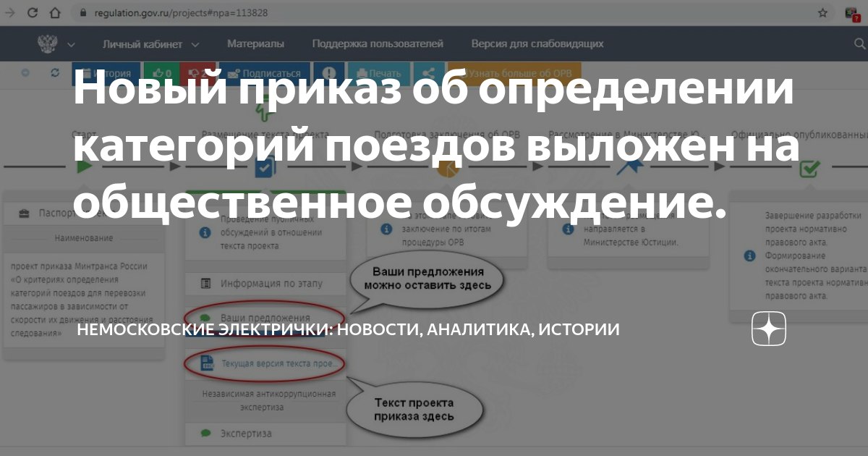The image size is (868, 456).
Task: Click the orange ОРВ conclusion stage icon
Action: point(448,169)
